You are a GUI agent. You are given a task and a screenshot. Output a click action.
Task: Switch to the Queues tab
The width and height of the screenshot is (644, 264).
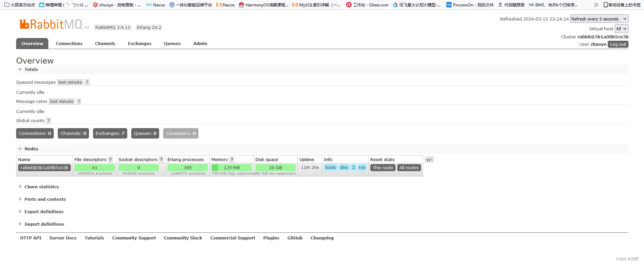tap(172, 43)
